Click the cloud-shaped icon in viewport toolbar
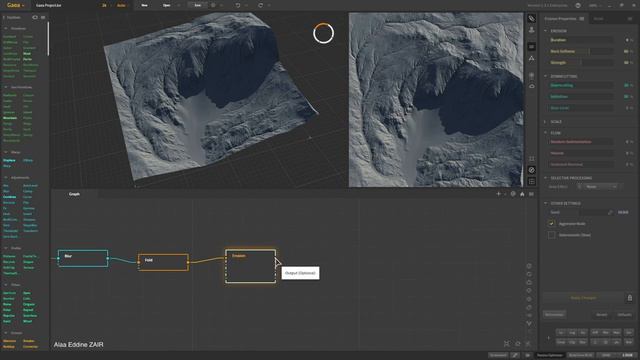This screenshot has height=360, width=640. pos(531,86)
